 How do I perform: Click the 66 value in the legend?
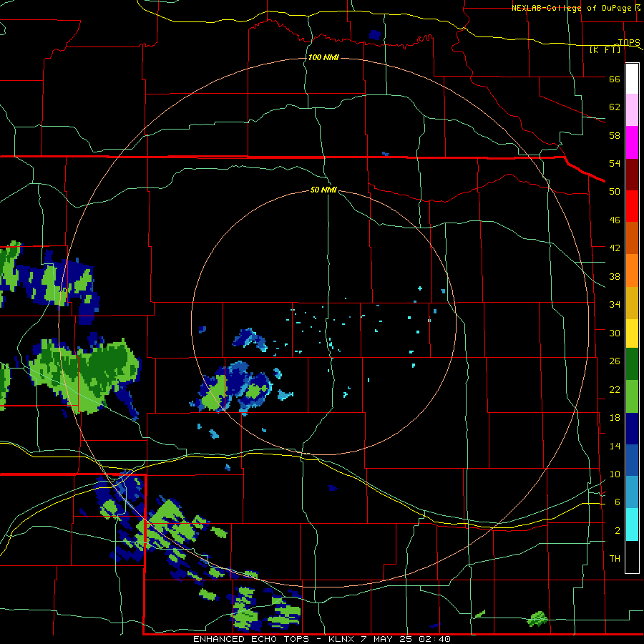tap(615, 79)
